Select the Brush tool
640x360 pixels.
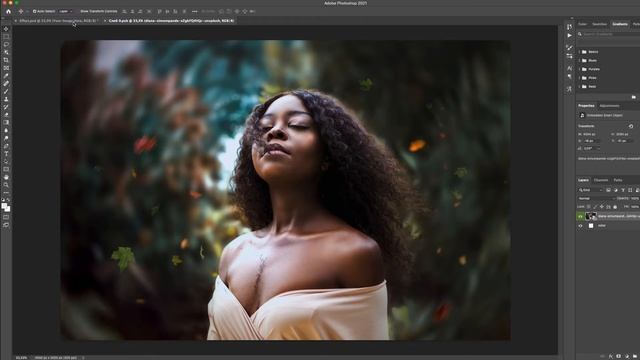(6, 91)
